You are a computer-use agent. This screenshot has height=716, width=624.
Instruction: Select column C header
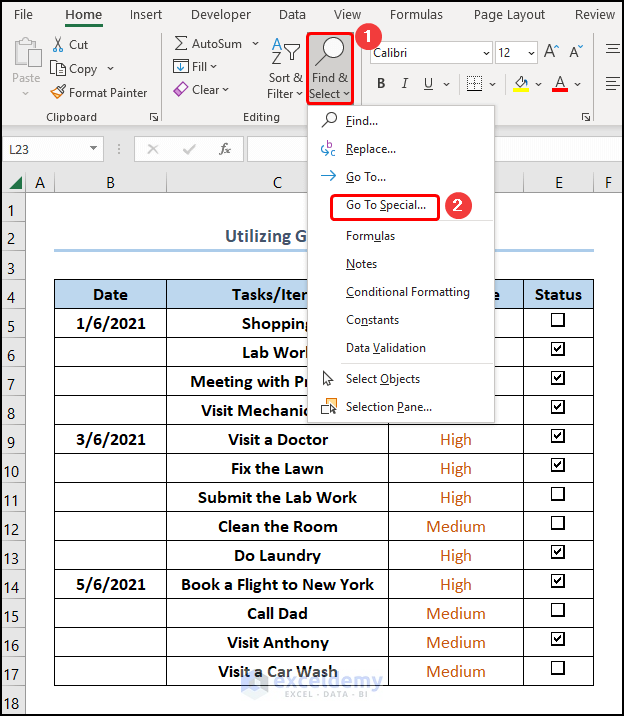[277, 183]
